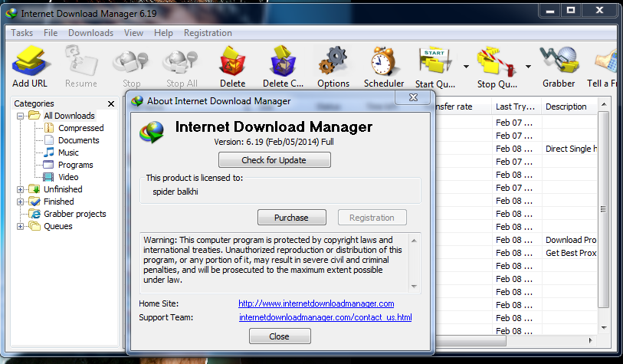This screenshot has height=364, width=623.
Task: Expand the Unfinished category node
Action: pyautogui.click(x=20, y=189)
